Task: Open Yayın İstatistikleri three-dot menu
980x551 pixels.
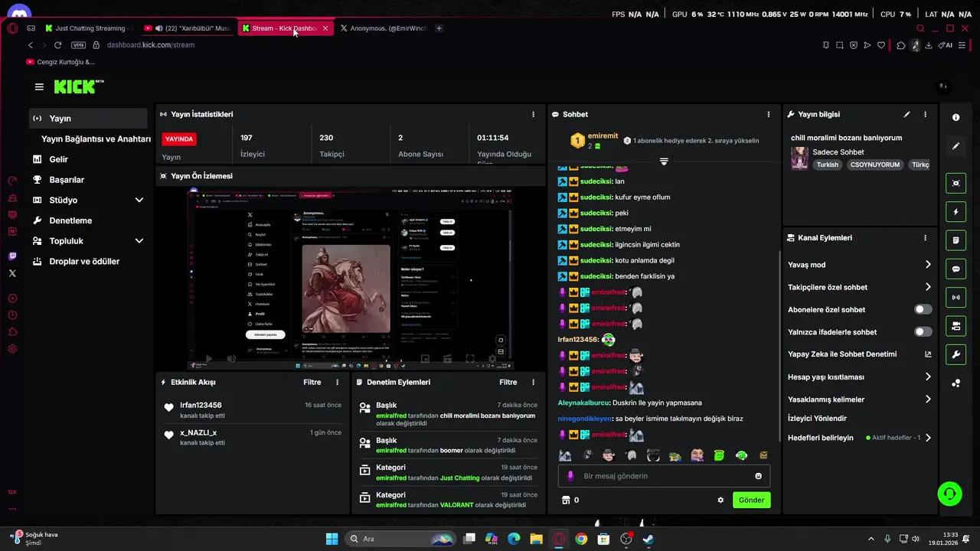Action: pos(534,114)
